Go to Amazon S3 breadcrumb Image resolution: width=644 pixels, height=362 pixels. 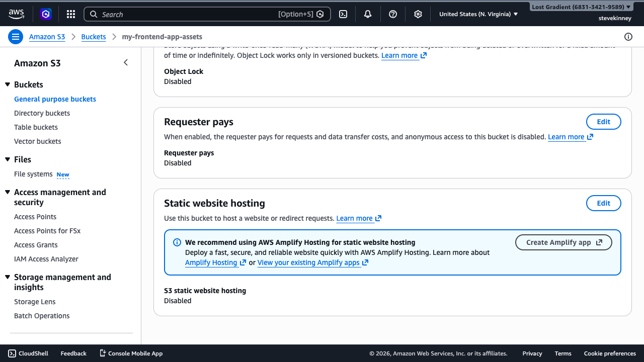pyautogui.click(x=47, y=37)
